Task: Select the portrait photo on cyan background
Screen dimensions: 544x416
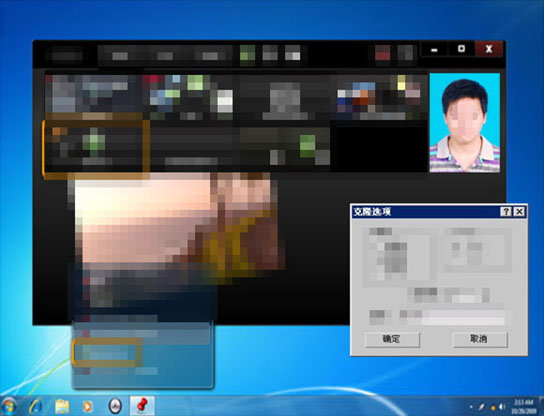Action: click(x=465, y=122)
